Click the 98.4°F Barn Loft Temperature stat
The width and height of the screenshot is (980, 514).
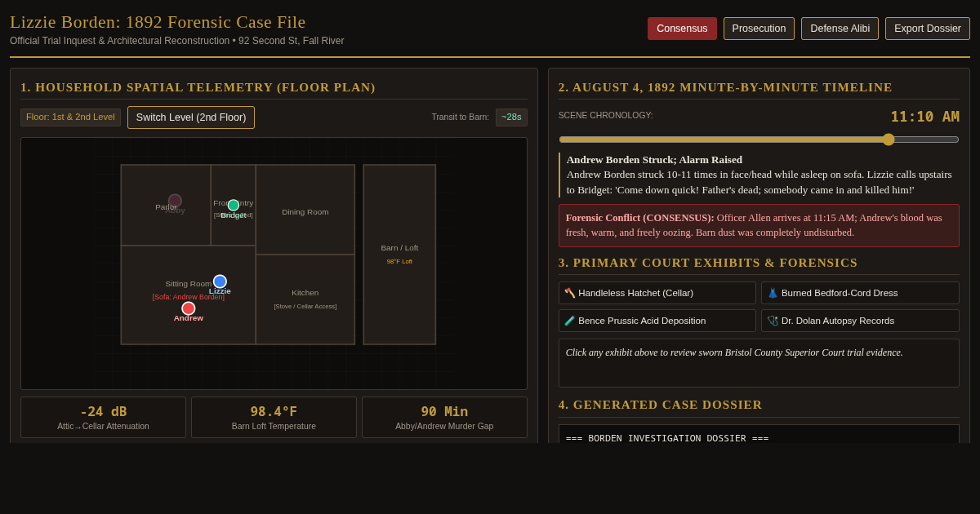[274, 417]
